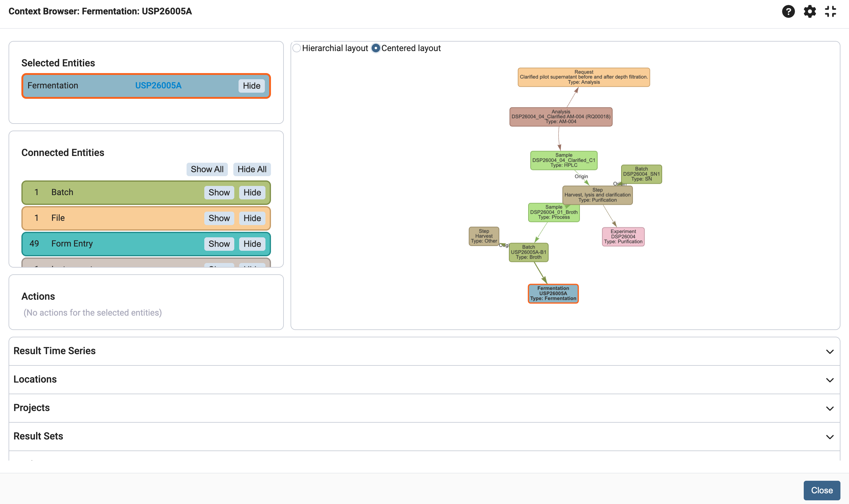Open settings gear icon

(810, 12)
